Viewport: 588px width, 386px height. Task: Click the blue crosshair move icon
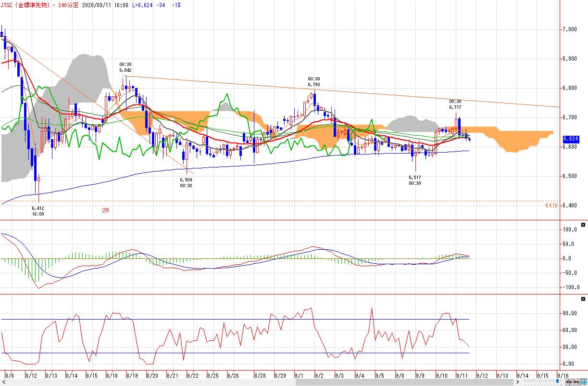583,382
